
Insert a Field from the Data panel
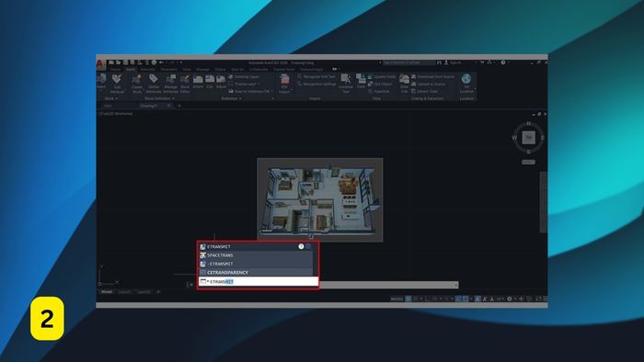pyautogui.click(x=361, y=81)
